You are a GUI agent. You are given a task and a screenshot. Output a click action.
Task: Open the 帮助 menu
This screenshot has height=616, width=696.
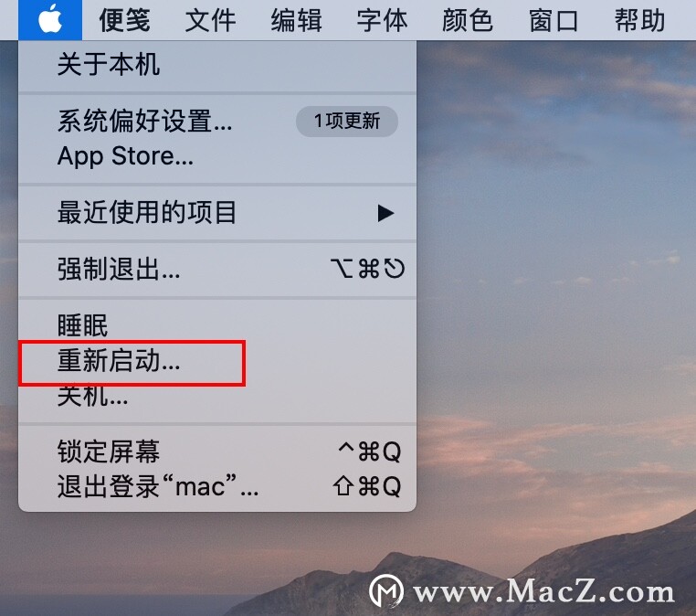(x=639, y=20)
